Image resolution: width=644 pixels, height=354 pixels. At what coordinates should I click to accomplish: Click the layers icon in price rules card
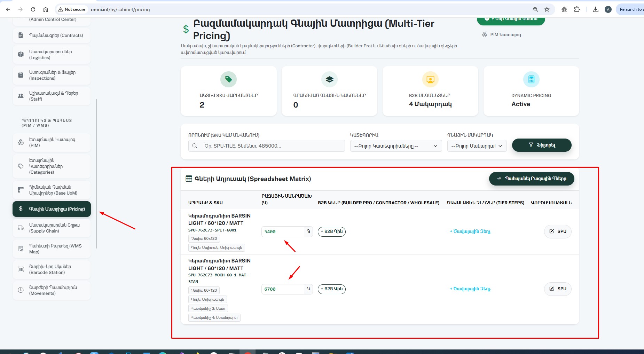(x=330, y=79)
